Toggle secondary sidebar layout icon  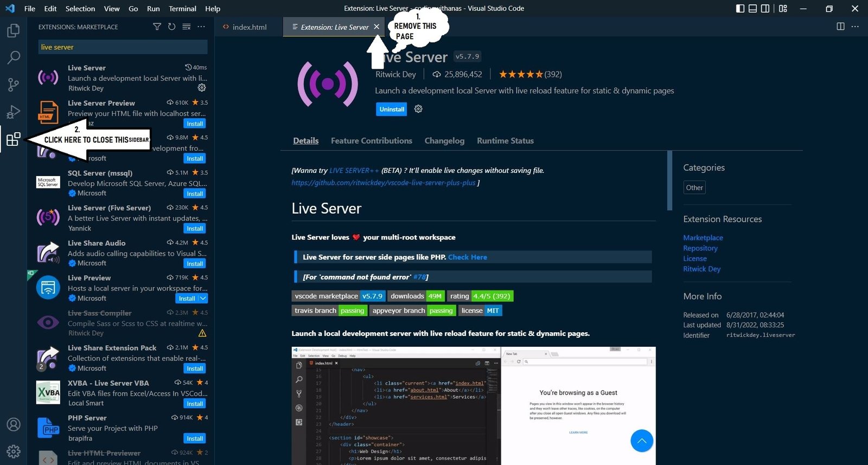[765, 9]
